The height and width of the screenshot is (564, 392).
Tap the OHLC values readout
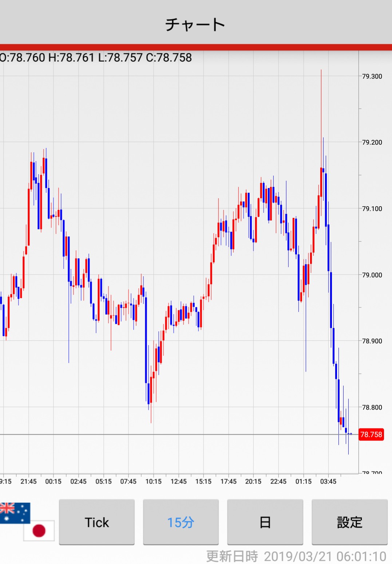96,58
